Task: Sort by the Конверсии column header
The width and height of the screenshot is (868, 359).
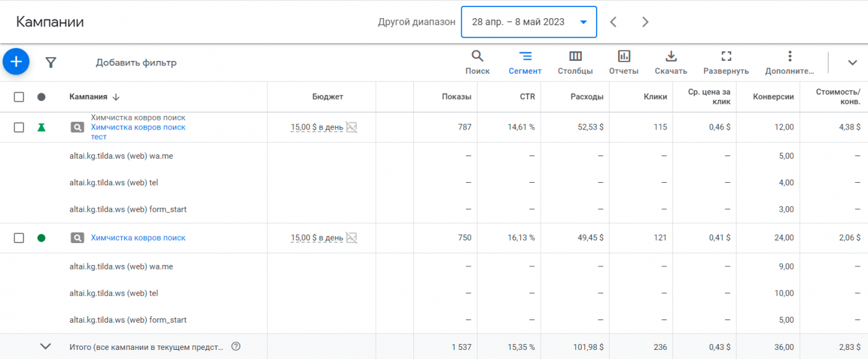Action: [x=773, y=97]
